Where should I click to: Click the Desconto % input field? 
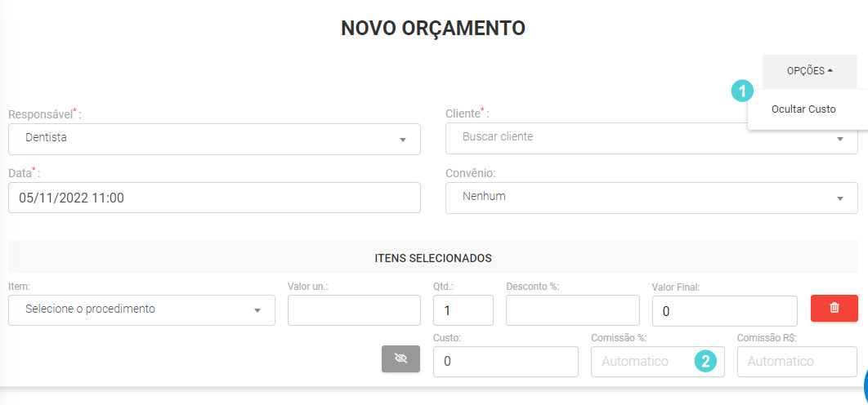[x=573, y=309]
